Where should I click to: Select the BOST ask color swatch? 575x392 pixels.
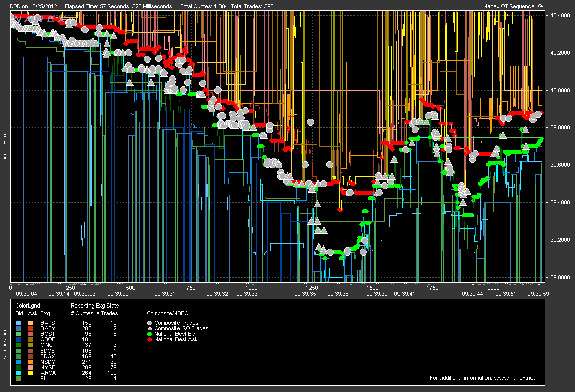point(31,334)
